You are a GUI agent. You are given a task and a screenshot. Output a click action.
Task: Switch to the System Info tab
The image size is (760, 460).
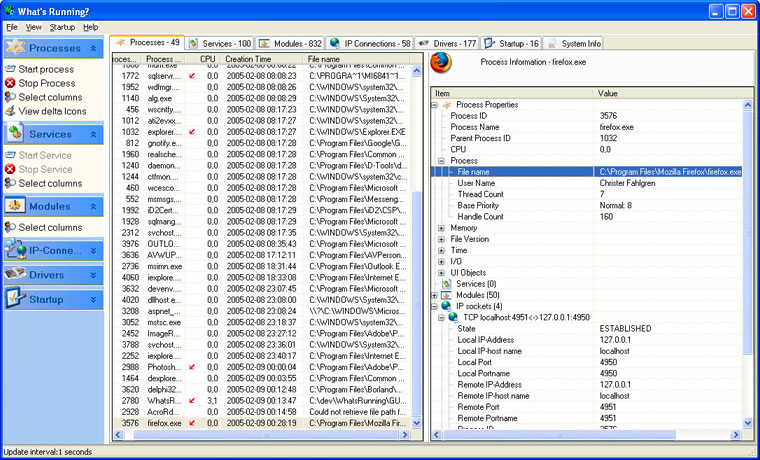(573, 43)
